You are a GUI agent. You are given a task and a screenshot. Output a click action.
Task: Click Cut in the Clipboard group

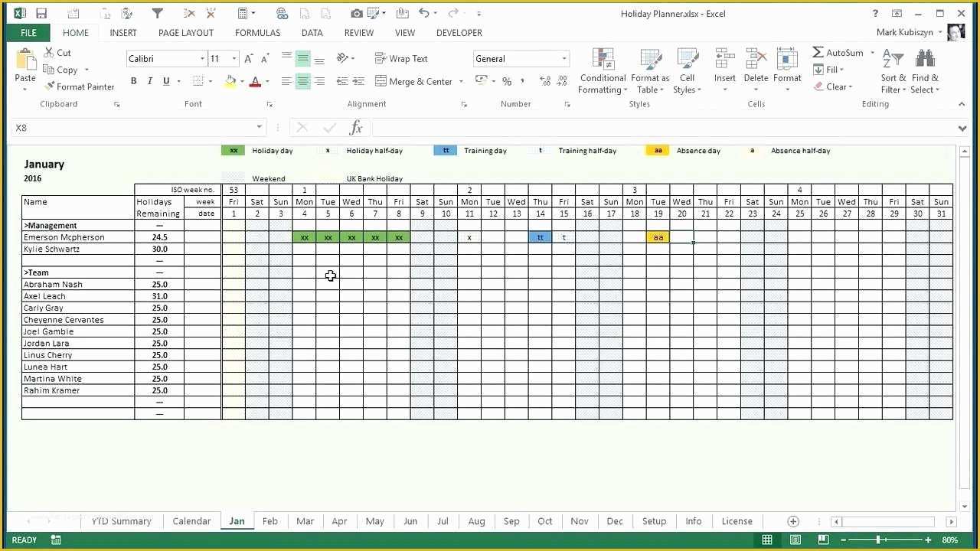[58, 52]
